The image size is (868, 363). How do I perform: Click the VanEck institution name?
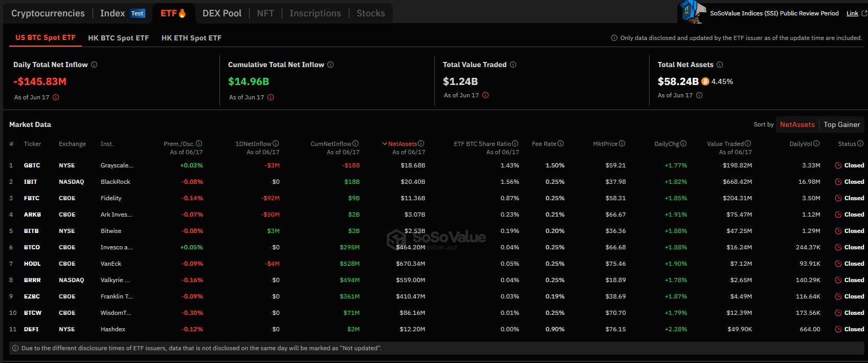pos(111,264)
